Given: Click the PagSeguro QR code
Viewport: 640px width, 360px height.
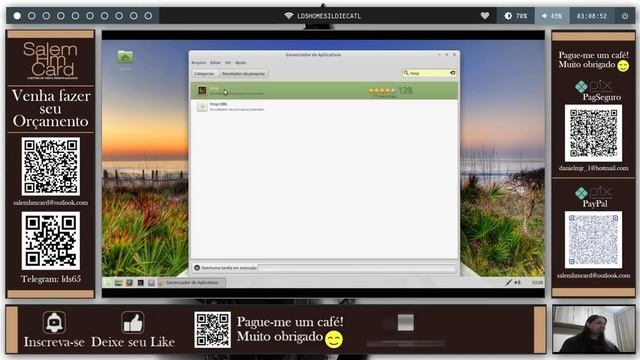Looking at the screenshot, I should tap(593, 133).
